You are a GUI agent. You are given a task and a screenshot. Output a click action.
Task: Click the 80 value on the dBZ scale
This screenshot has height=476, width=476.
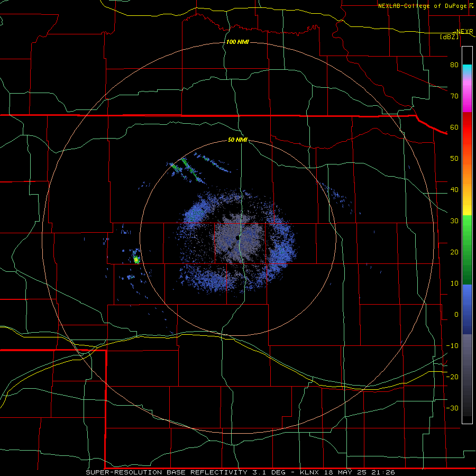[454, 65]
